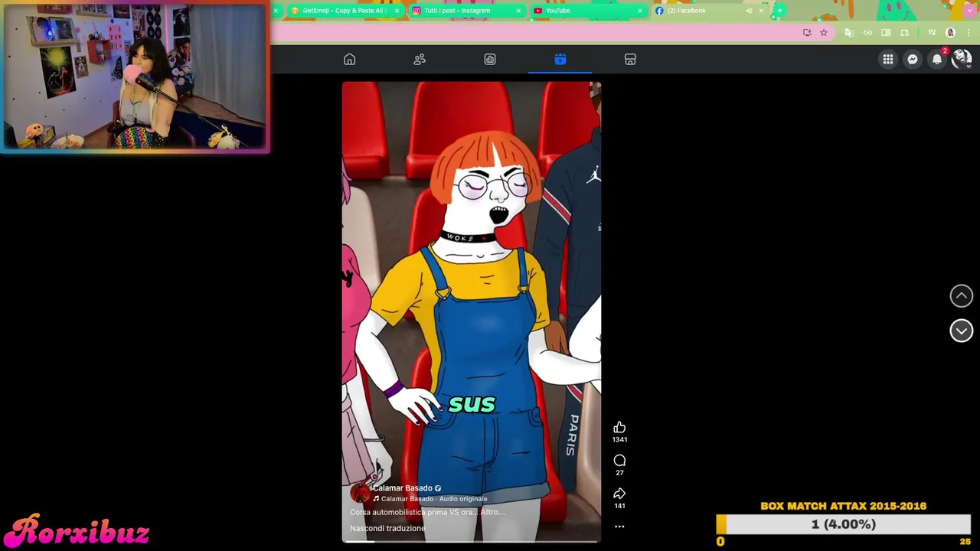The height and width of the screenshot is (551, 980).
Task: Click Nascondi traduzione
Action: coord(387,528)
